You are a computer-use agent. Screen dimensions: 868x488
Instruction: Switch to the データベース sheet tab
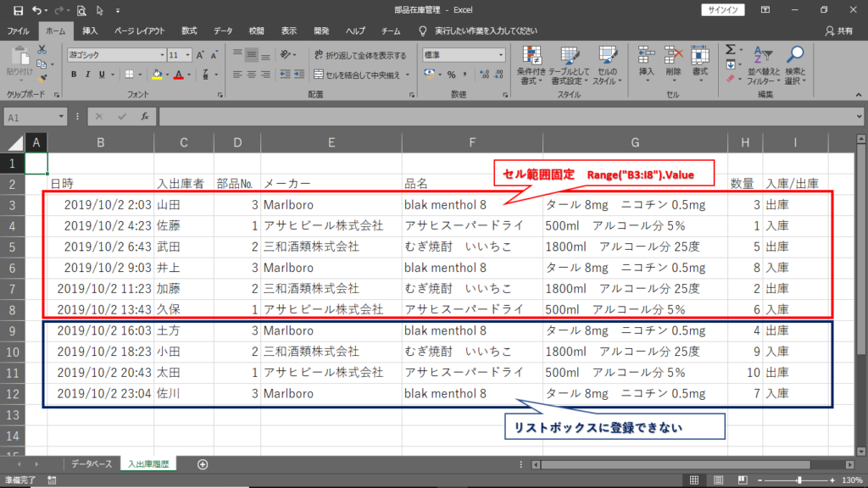[91, 464]
